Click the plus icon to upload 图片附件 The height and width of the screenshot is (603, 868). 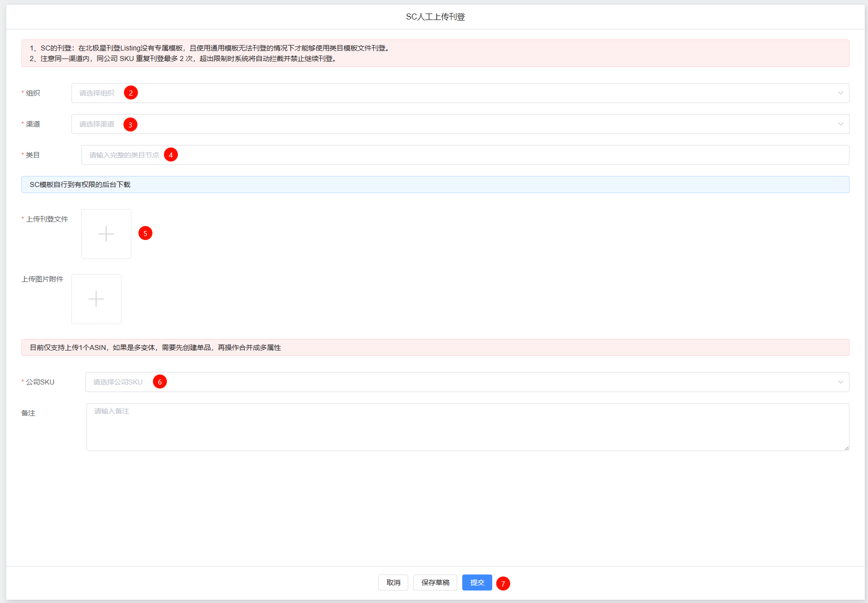pyautogui.click(x=96, y=299)
